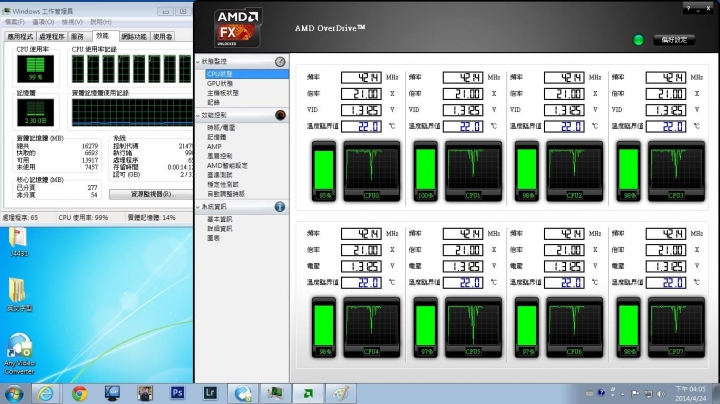Open AMD智能設定 in the sidebar

pyautogui.click(x=227, y=166)
